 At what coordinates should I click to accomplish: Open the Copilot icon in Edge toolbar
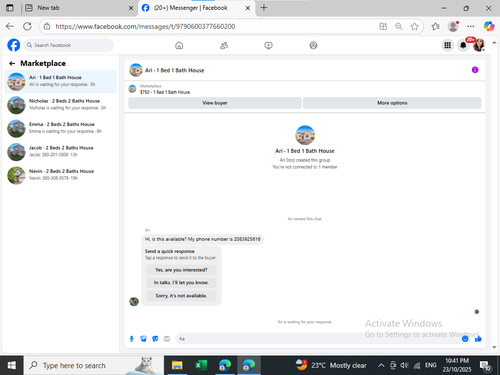pos(489,26)
